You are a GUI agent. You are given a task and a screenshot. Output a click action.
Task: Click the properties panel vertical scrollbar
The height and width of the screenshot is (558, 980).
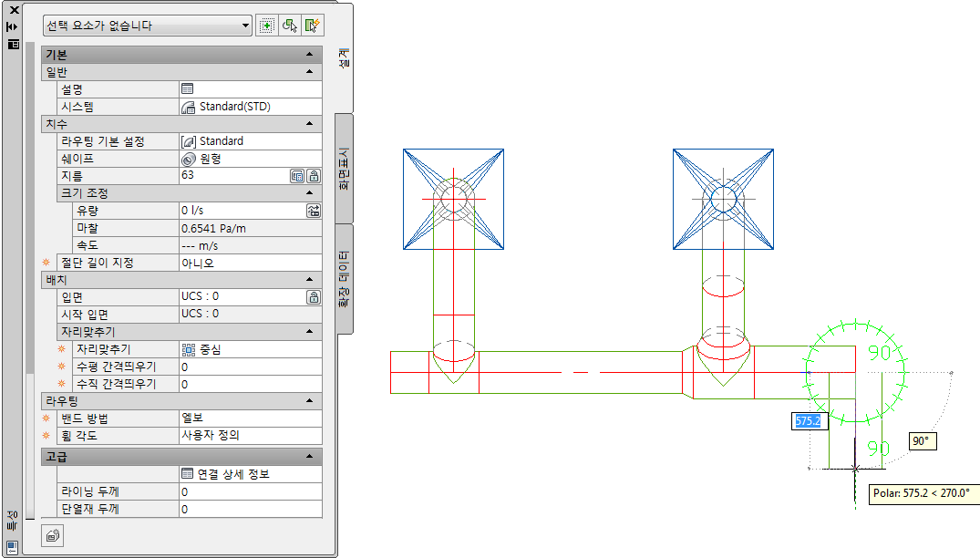30,281
